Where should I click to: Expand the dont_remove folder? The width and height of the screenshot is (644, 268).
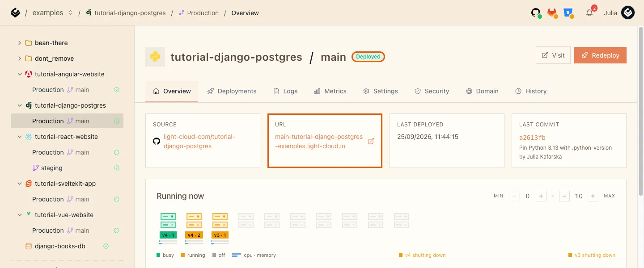pyautogui.click(x=19, y=59)
